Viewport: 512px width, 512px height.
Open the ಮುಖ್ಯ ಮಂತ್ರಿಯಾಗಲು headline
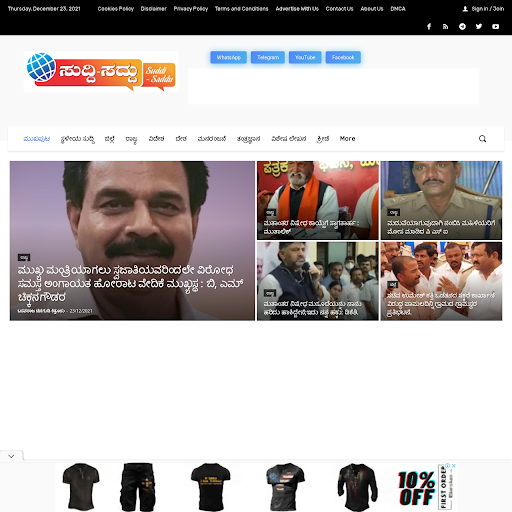pos(130,284)
